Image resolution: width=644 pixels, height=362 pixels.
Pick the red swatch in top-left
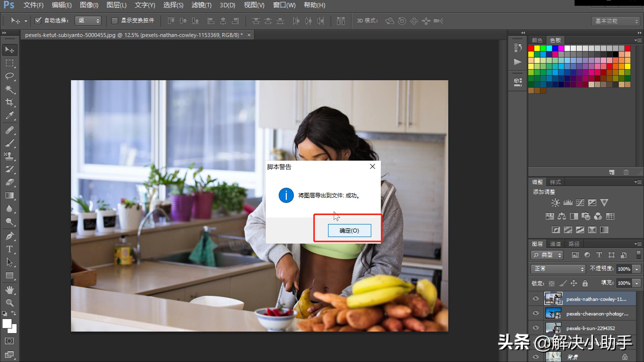[531, 48]
